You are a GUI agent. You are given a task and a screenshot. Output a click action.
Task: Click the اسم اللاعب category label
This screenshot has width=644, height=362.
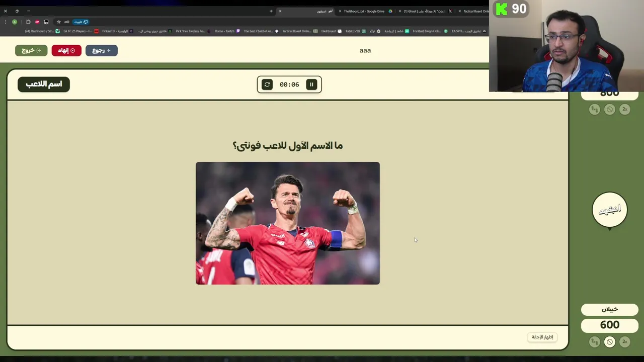coord(44,84)
